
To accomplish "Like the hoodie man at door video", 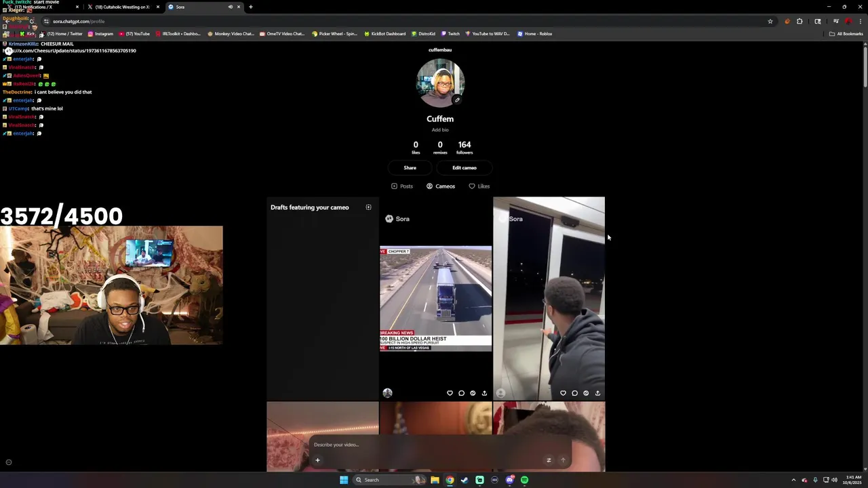I will 563,393.
